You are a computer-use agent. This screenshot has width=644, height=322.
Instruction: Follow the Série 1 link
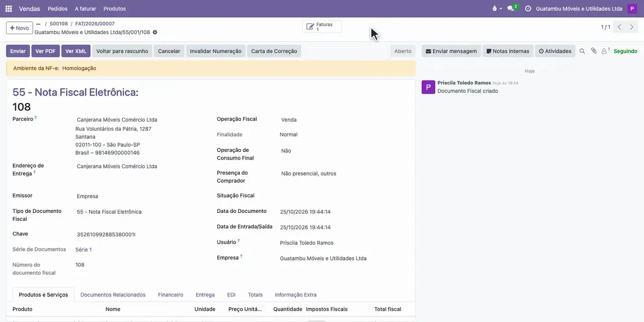click(x=84, y=250)
